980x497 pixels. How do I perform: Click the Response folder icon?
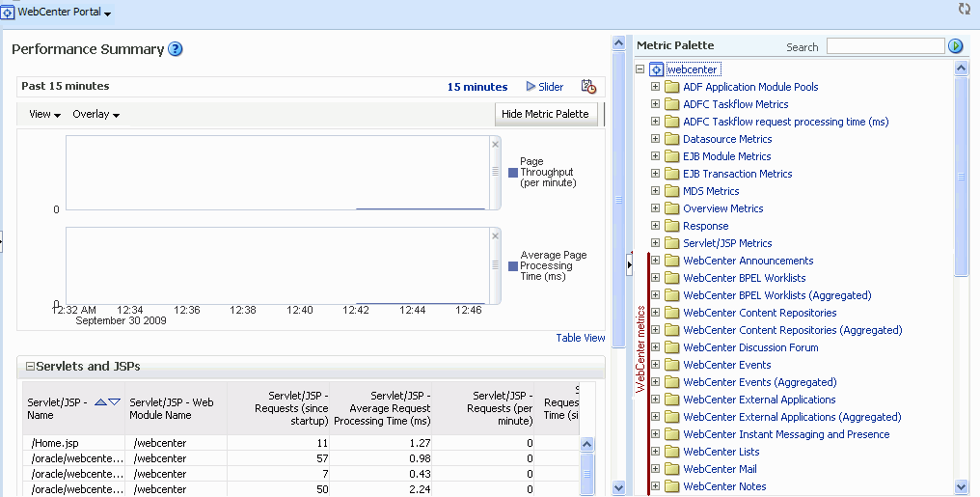[672, 226]
